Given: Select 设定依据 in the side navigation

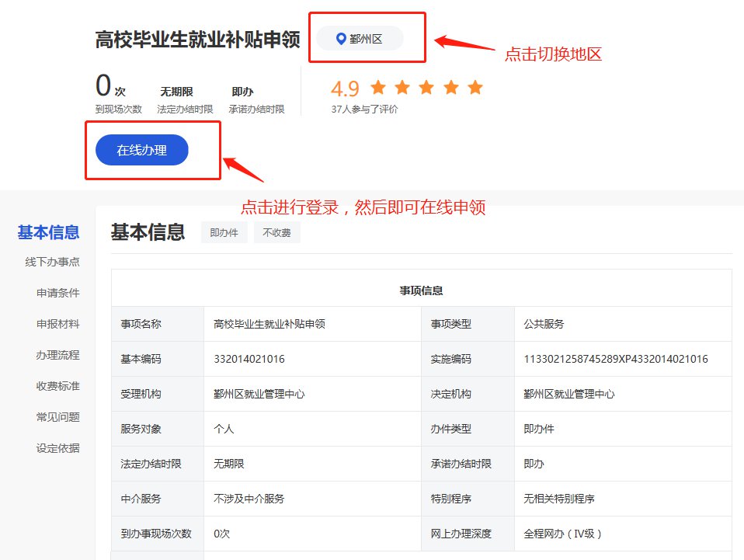Looking at the screenshot, I should coord(57,448).
